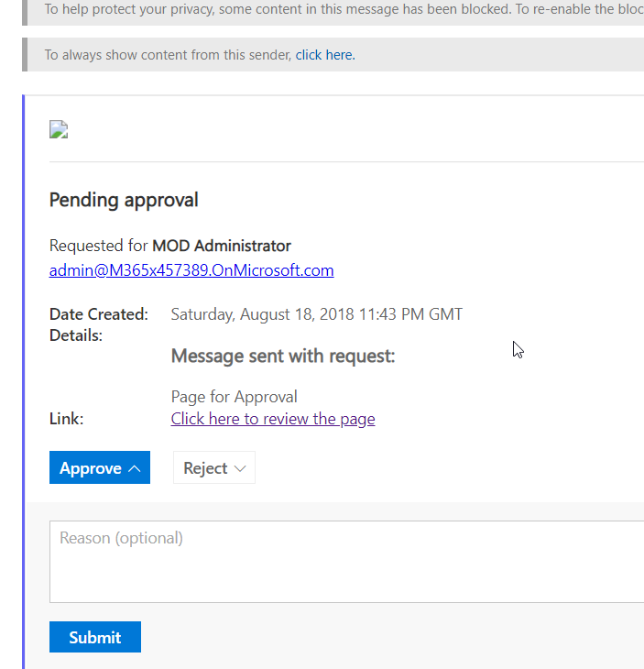This screenshot has height=669, width=644.
Task: Click the broken image placeholder icon
Action: [59, 129]
